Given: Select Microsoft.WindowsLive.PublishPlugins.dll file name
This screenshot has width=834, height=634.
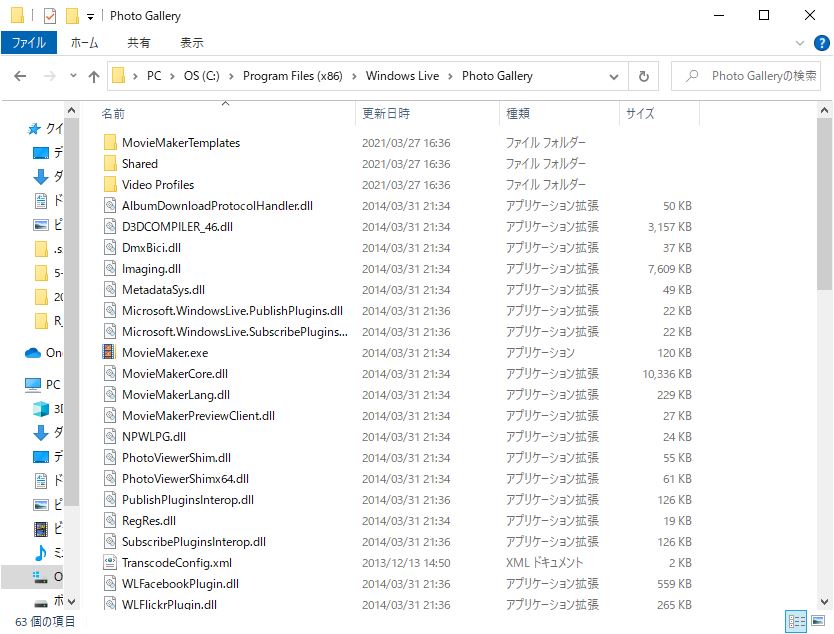Looking at the screenshot, I should [x=232, y=311].
